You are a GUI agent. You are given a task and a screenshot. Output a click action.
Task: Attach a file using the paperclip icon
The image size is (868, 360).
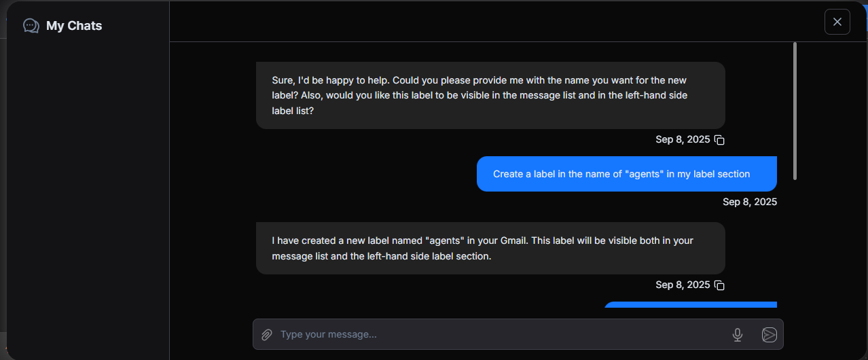click(x=267, y=334)
